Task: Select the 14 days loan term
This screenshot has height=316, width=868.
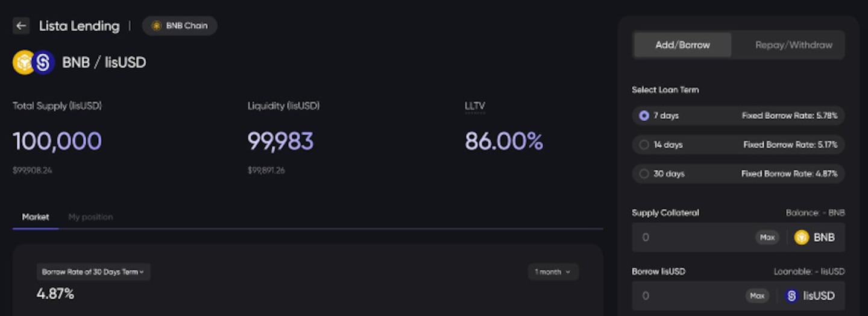Action: tap(644, 145)
